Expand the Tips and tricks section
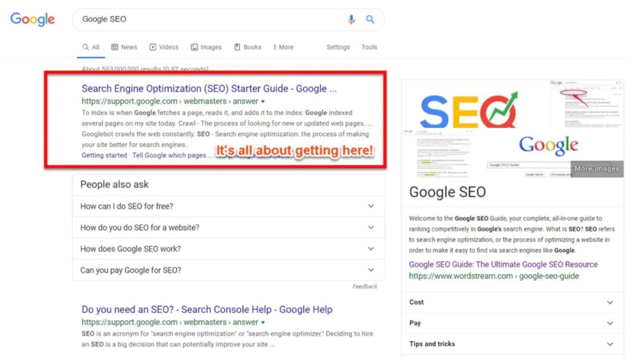This screenshot has width=640, height=364. click(610, 344)
